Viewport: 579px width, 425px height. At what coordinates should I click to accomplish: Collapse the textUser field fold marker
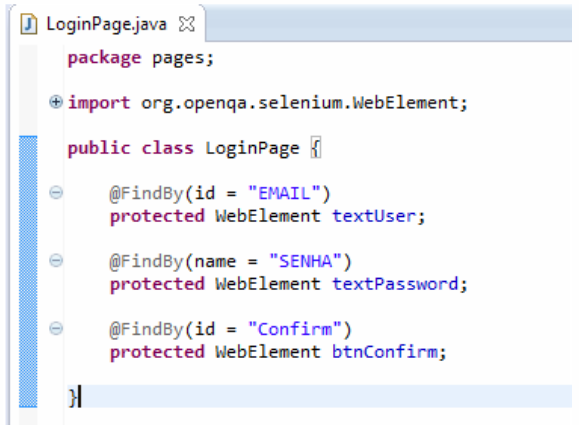point(56,193)
